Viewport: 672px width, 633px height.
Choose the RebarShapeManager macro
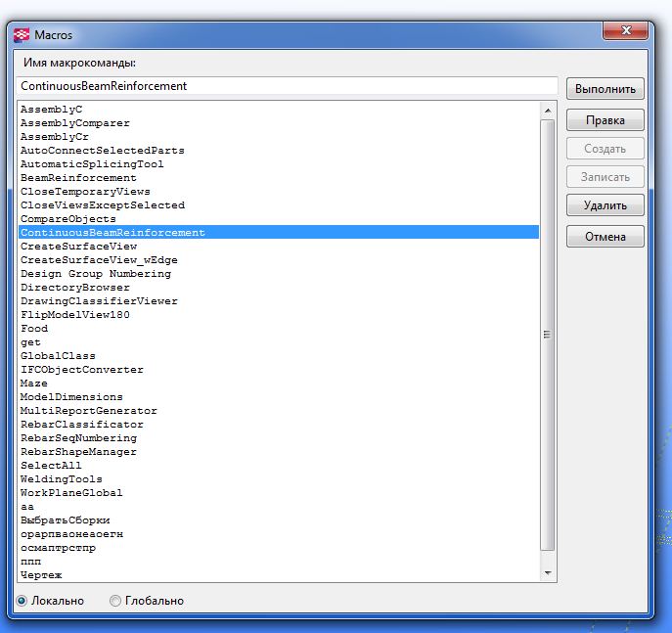point(78,452)
